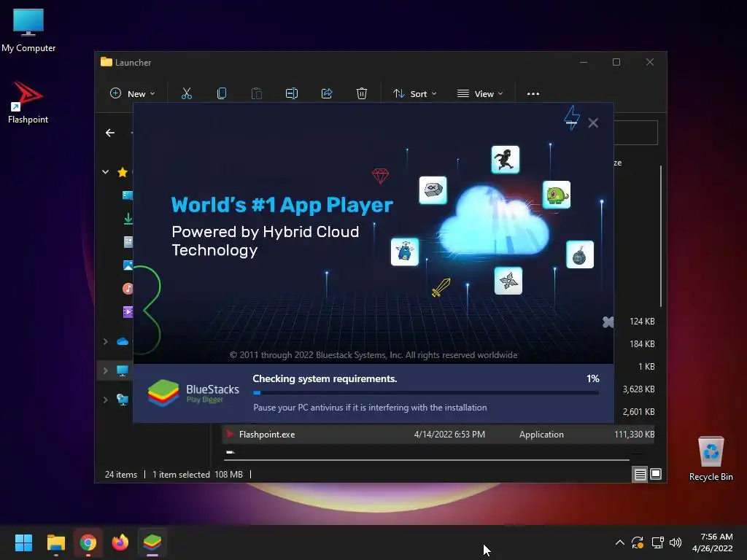
Task: Open the clock showing 7:56 AM
Action: click(x=713, y=542)
